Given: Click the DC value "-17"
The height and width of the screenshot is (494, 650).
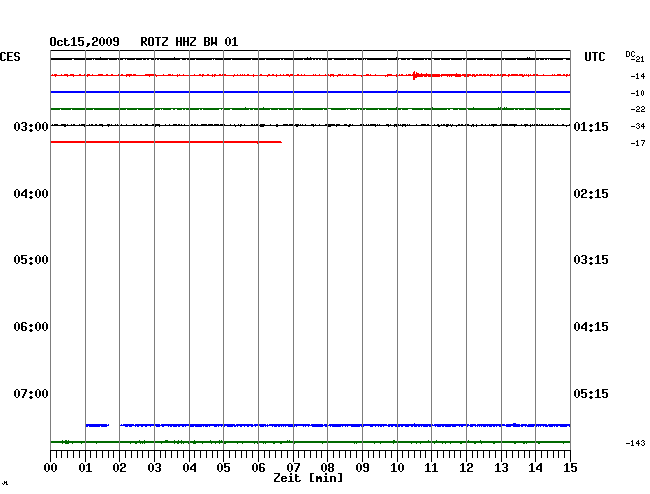Looking at the screenshot, I should [x=638, y=143].
